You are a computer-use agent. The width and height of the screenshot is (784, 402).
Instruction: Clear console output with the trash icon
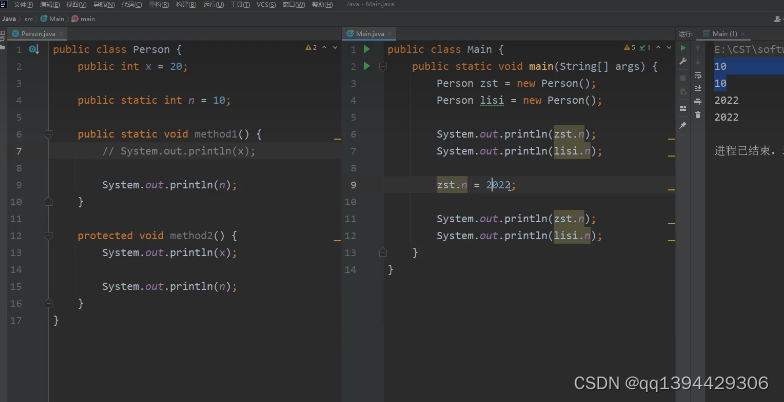[x=698, y=115]
